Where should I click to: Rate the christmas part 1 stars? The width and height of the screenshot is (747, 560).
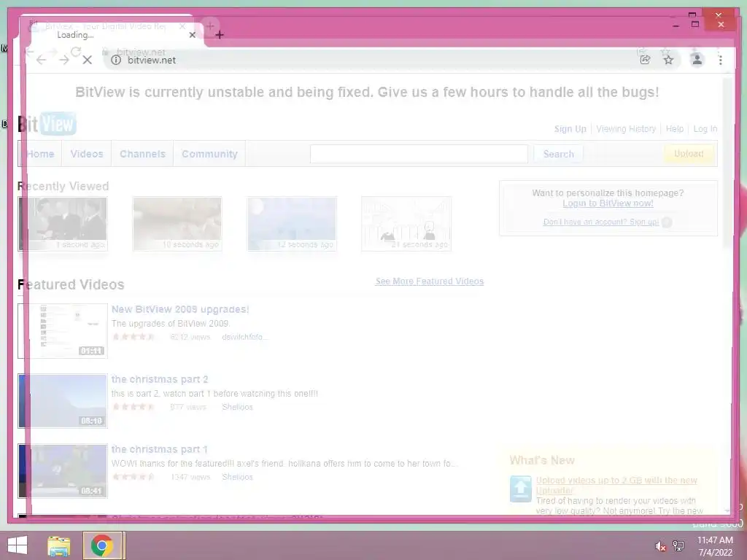tap(133, 477)
